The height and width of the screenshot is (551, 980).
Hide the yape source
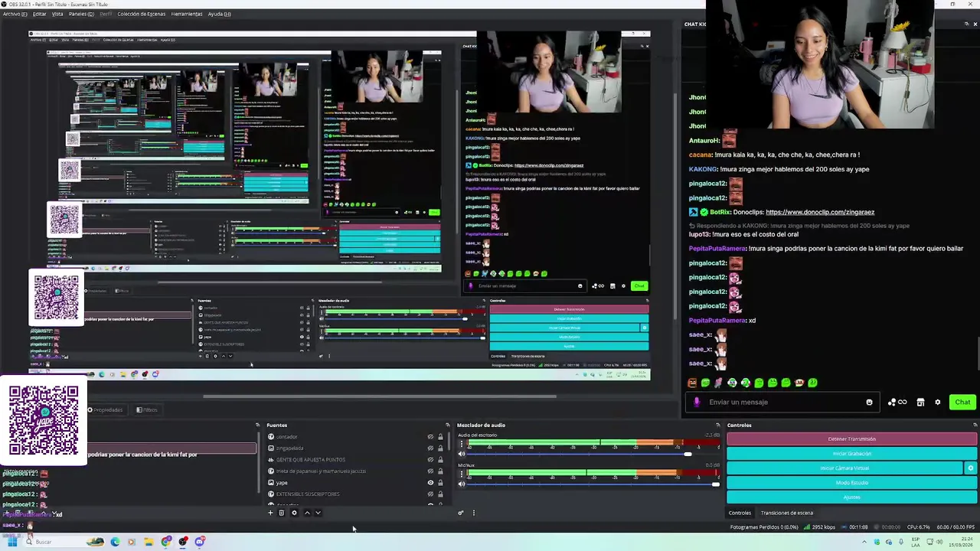coord(430,483)
